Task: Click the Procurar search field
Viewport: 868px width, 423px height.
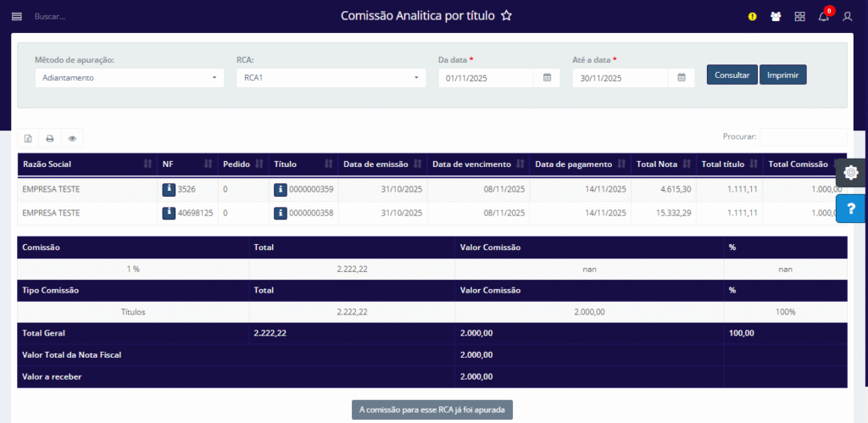Action: [802, 136]
